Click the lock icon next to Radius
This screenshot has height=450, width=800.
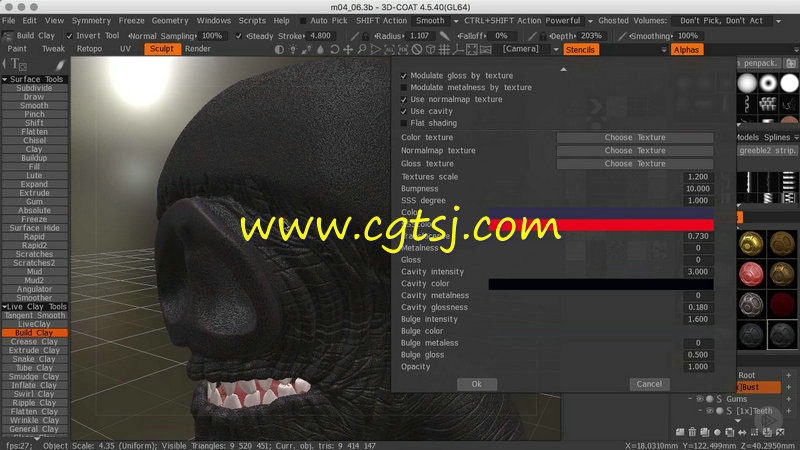coord(365,36)
